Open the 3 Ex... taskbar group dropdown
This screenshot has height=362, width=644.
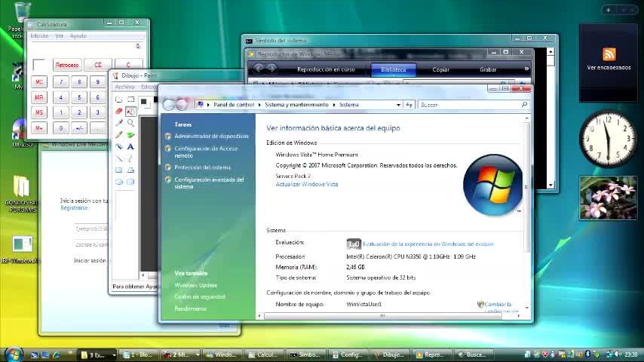pyautogui.click(x=114, y=354)
